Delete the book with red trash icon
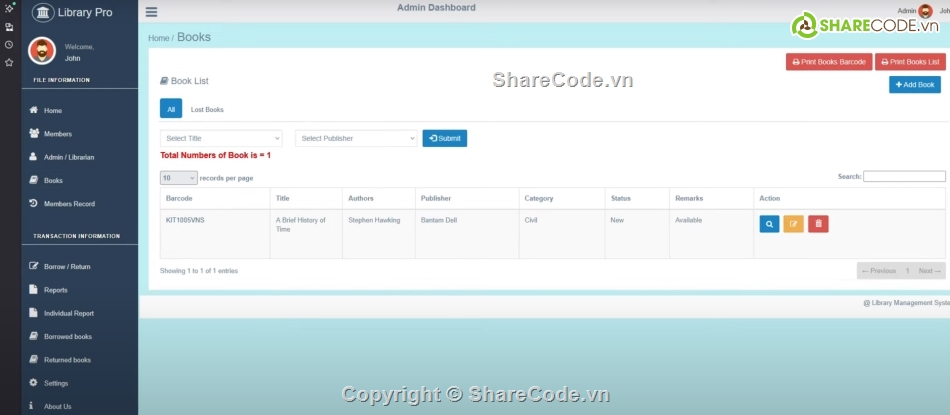 pyautogui.click(x=818, y=224)
